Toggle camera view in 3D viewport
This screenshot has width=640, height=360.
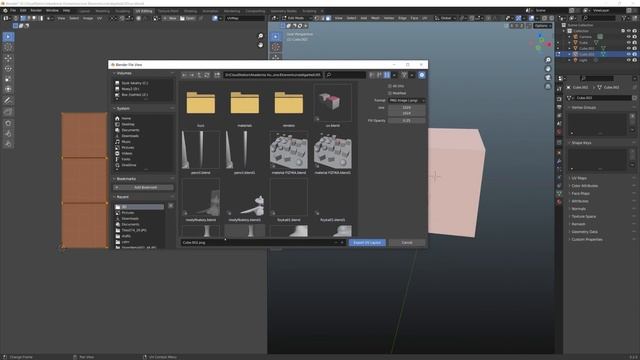click(548, 78)
